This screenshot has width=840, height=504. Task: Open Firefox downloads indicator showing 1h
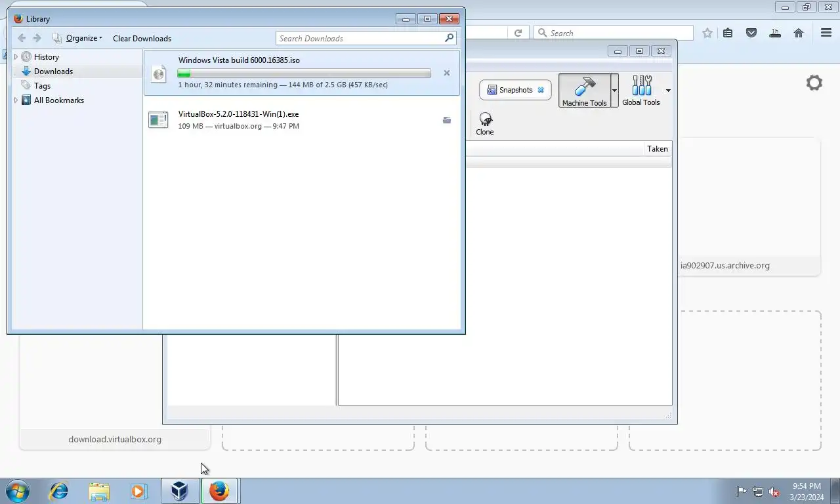775,33
